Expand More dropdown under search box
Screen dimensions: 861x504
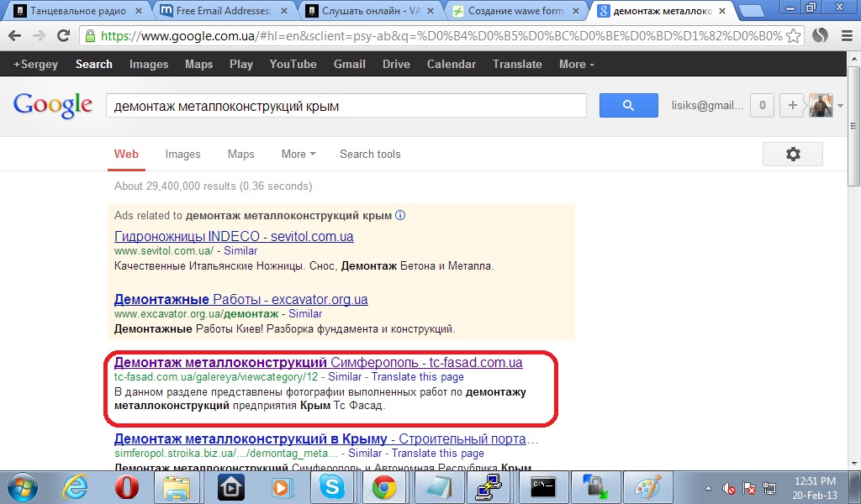[298, 154]
